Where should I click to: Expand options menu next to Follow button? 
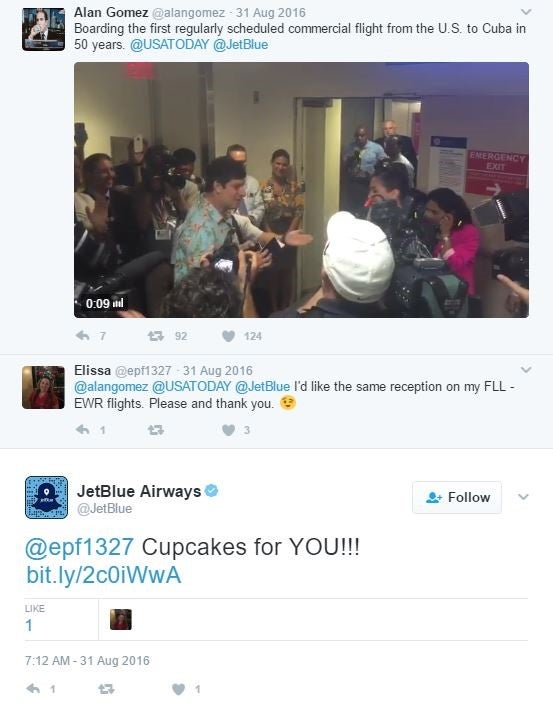tap(523, 497)
